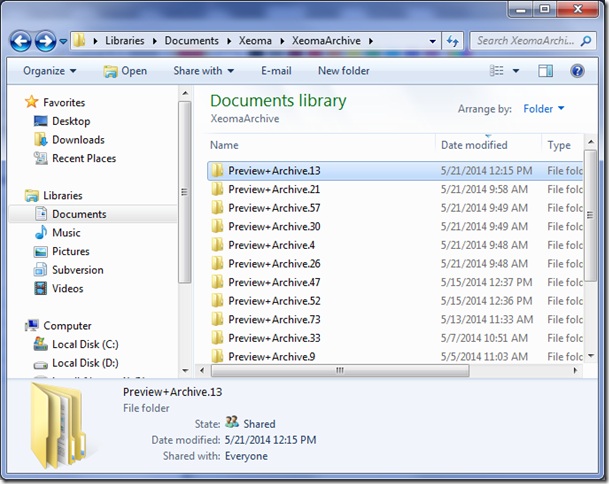Click Libraries in the address breadcrumb
Image resolution: width=609 pixels, height=484 pixels.
125,41
